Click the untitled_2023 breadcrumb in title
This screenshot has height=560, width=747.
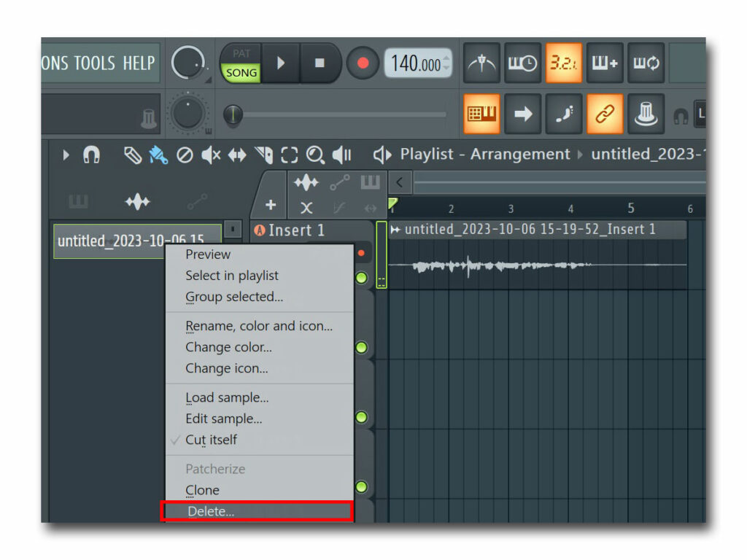[x=648, y=154]
